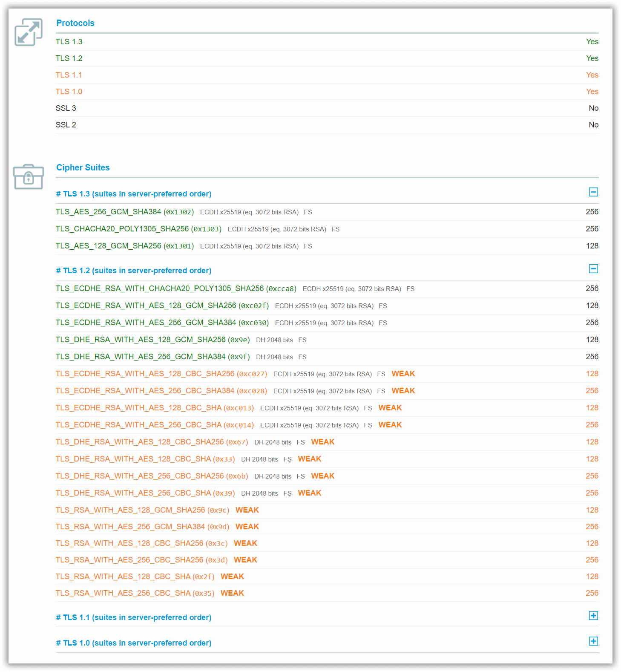Image resolution: width=621 pixels, height=672 pixels.
Task: Click the Cipher Suites section title
Action: [x=83, y=167]
